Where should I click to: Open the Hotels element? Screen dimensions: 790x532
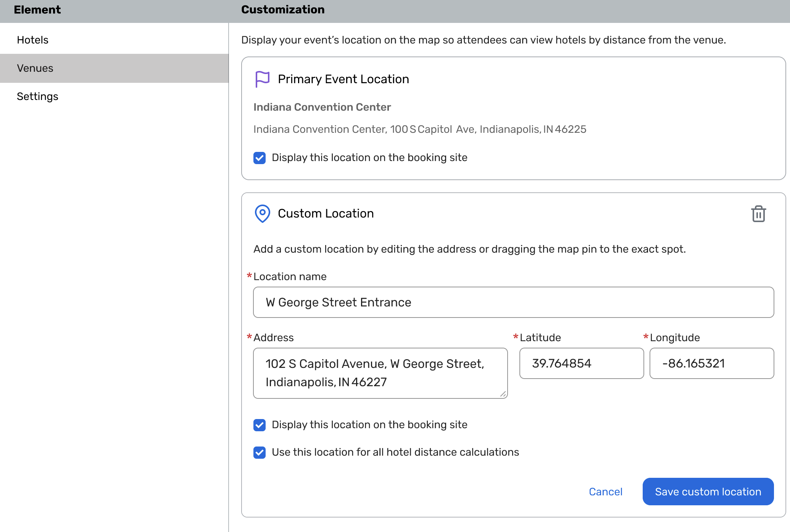pyautogui.click(x=33, y=40)
